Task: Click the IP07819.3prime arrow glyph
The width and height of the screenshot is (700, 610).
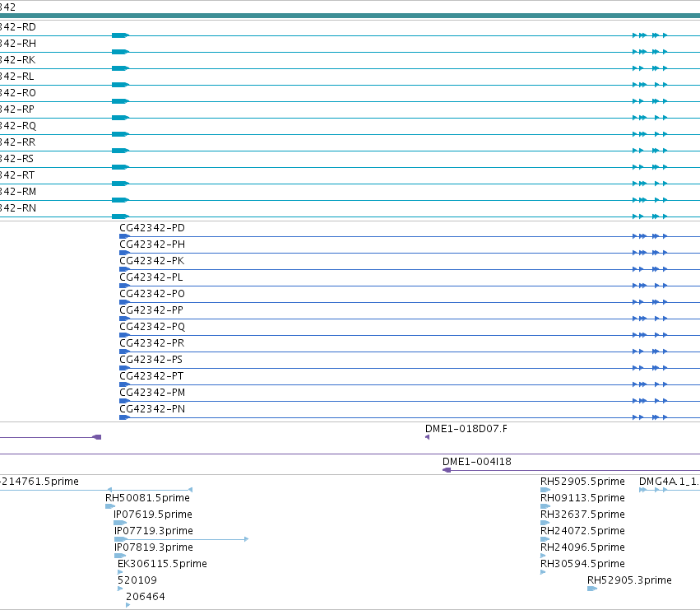Action: 120,556
